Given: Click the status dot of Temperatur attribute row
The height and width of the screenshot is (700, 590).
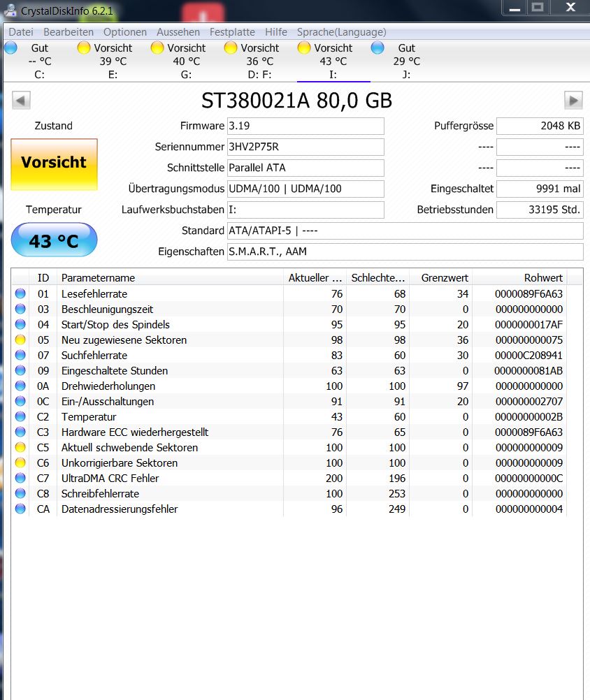Looking at the screenshot, I should point(20,416).
